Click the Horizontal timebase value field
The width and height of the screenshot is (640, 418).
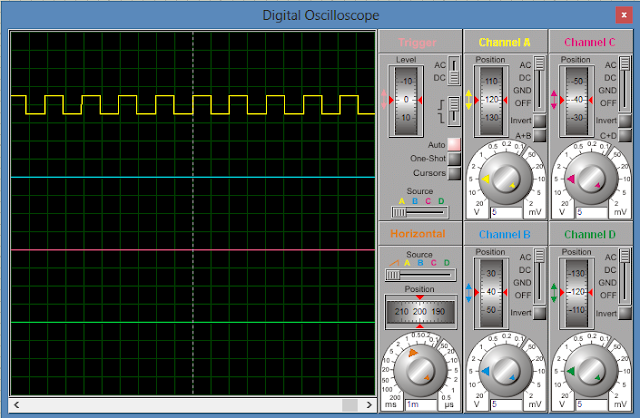point(421,405)
